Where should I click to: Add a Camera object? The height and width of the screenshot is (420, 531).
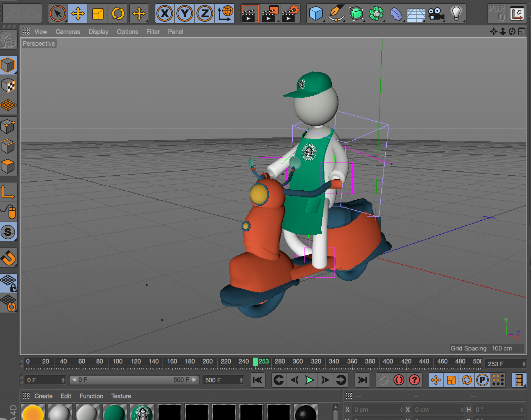tap(436, 13)
